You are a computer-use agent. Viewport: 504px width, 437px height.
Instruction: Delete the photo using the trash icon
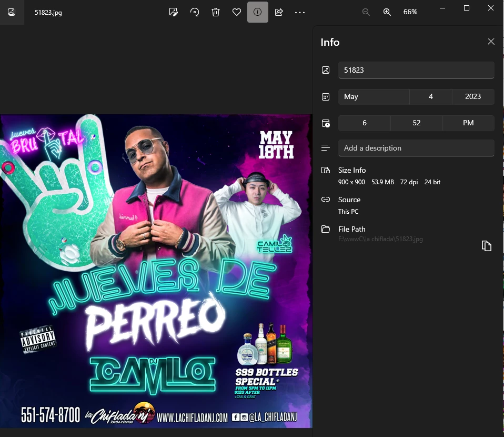pyautogui.click(x=216, y=12)
